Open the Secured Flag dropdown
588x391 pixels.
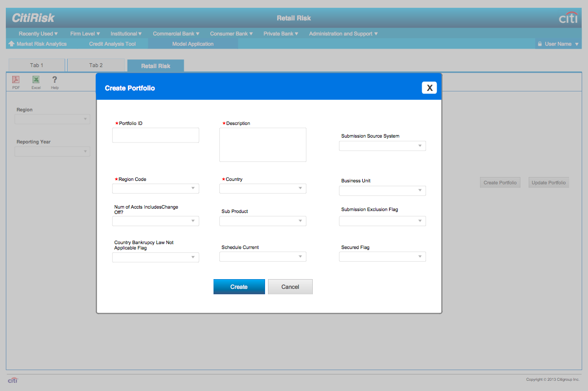(x=382, y=257)
